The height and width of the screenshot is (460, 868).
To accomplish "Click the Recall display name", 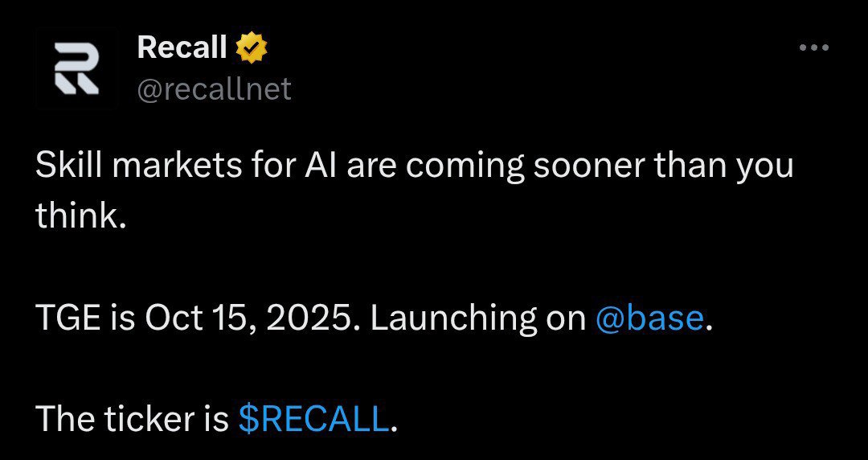I will coord(182,47).
